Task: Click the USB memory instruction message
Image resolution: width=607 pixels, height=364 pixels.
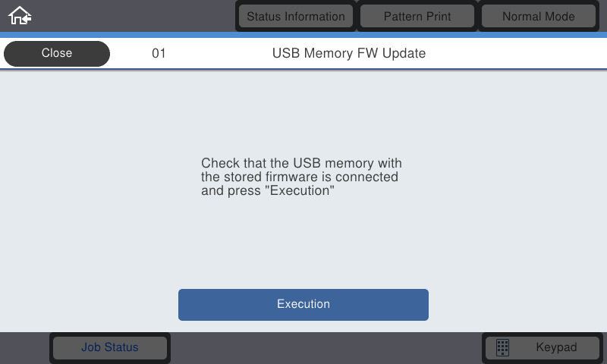Action: pyautogui.click(x=301, y=177)
